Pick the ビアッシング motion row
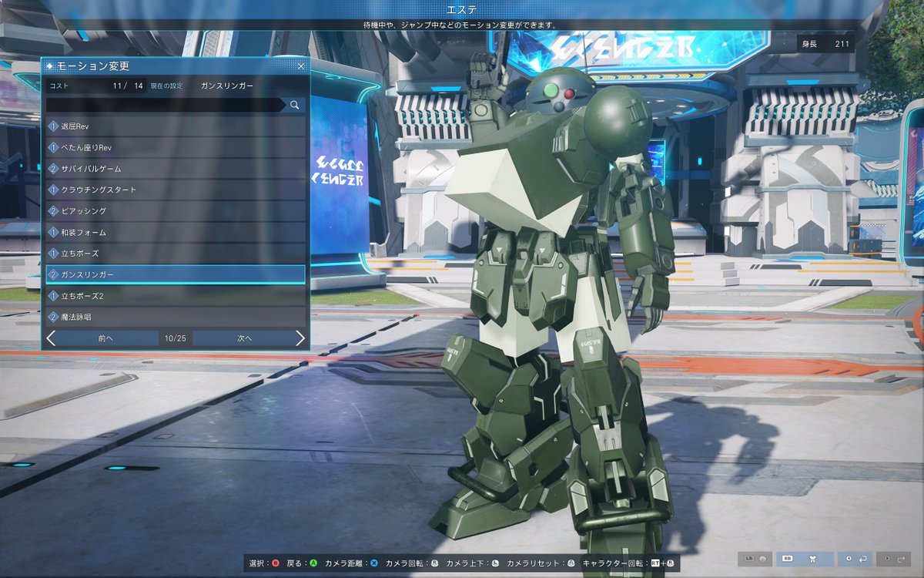 [176, 210]
